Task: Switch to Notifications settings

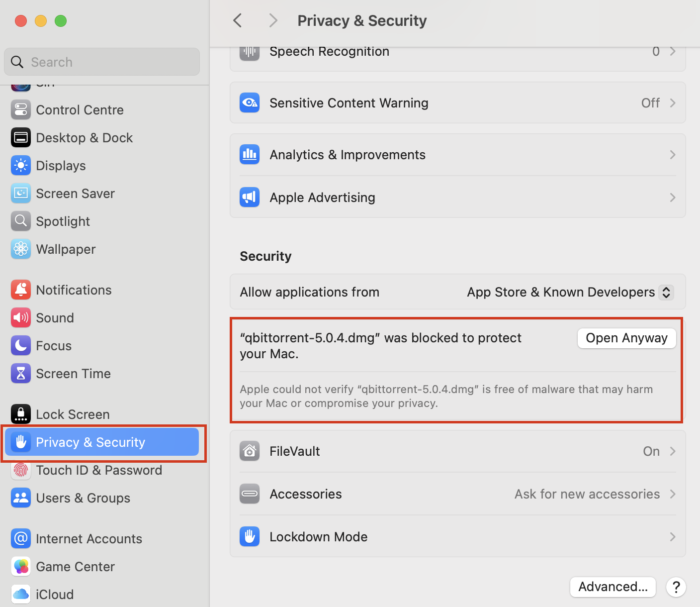Action: 74,290
